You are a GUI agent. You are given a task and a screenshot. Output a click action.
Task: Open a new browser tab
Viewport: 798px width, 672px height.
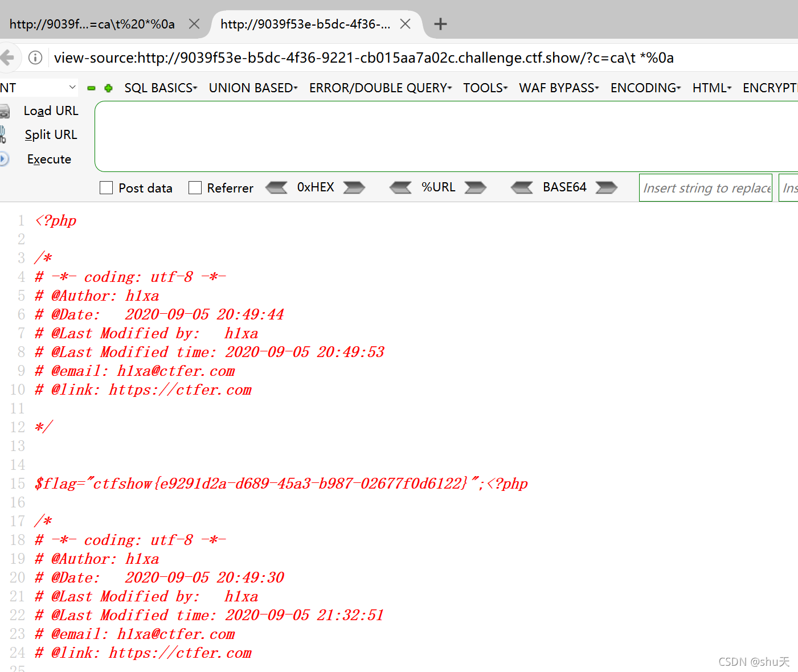(440, 24)
